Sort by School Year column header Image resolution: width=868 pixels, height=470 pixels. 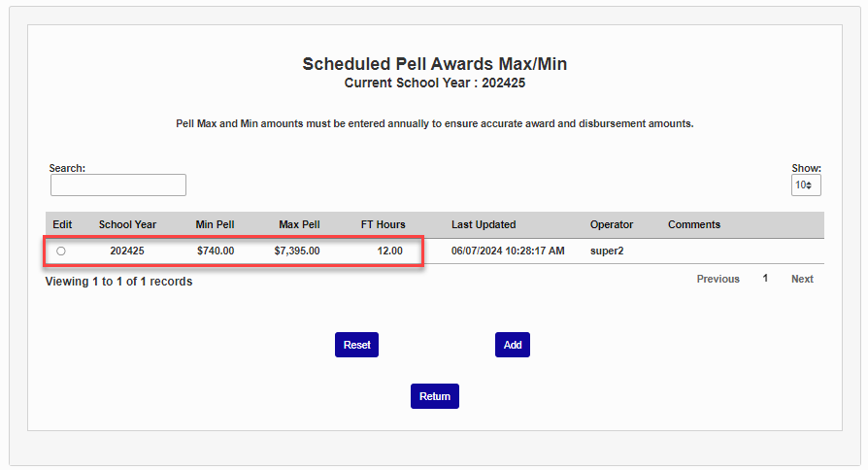pos(127,224)
